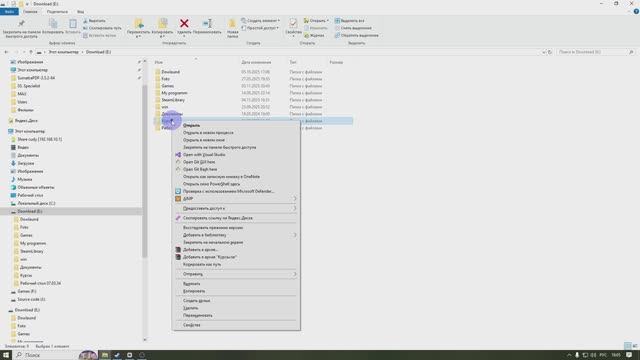Choose Свойства in the context menu
The image size is (640, 360).
pyautogui.click(x=236, y=325)
